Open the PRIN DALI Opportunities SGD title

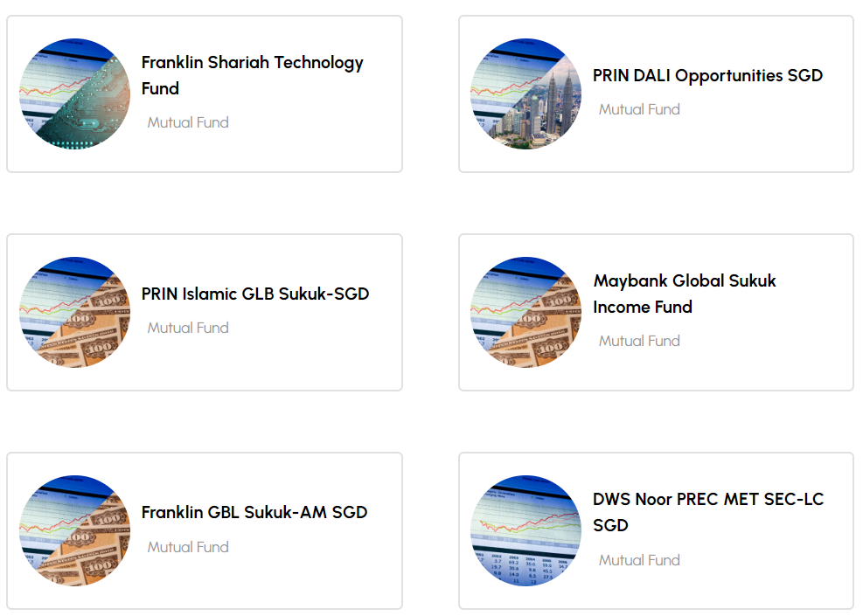click(707, 76)
